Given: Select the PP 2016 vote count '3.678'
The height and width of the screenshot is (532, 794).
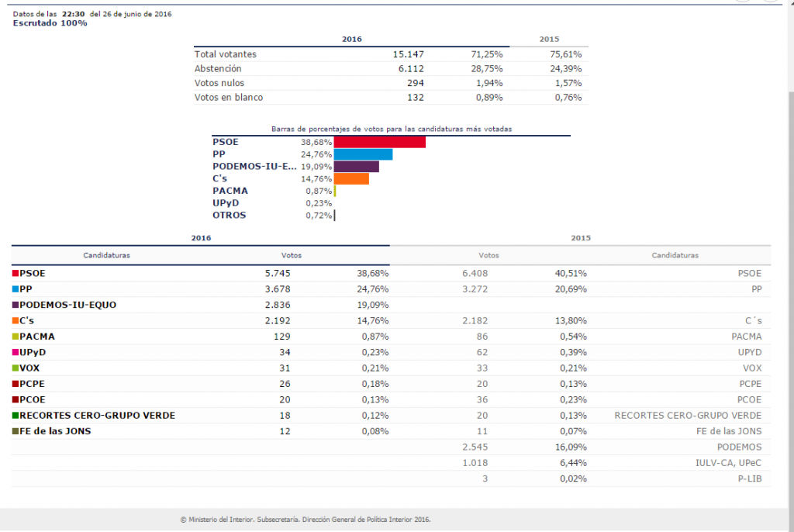Looking at the screenshot, I should coord(278,289).
